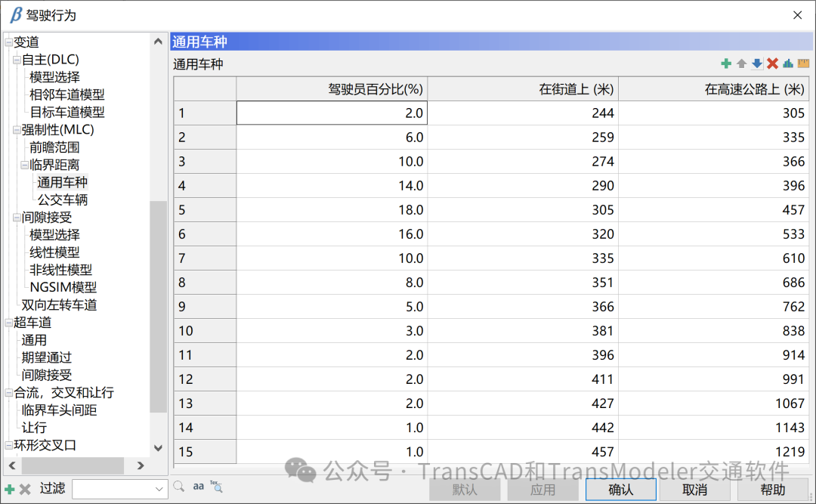Move selected row up using the up-arrow icon

click(742, 63)
